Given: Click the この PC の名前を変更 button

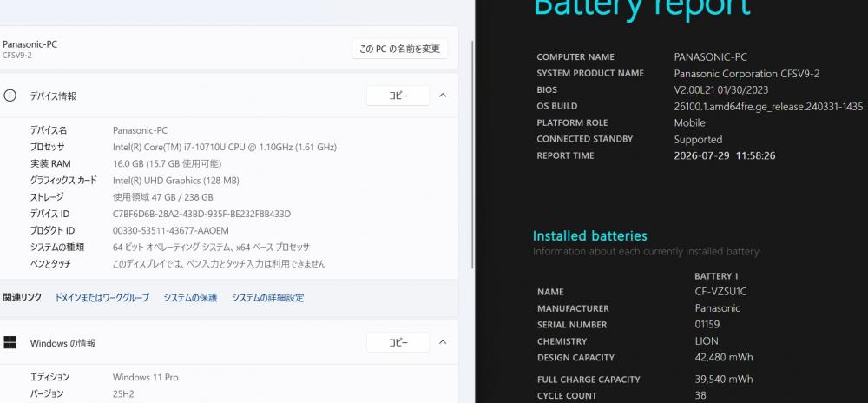Looking at the screenshot, I should (399, 49).
